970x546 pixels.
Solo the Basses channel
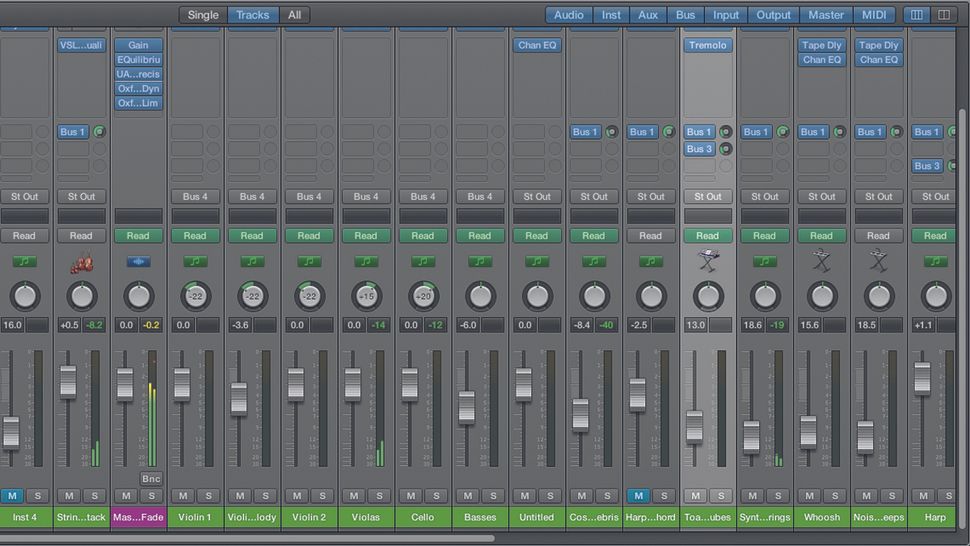pos(493,496)
